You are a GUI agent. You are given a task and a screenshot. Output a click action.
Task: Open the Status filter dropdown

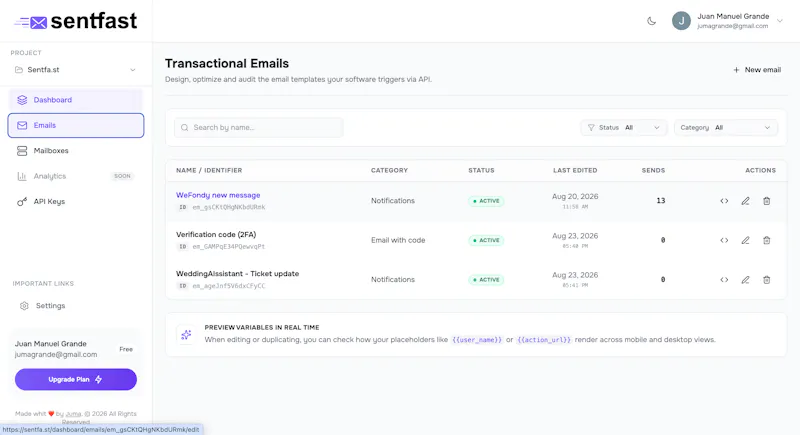(623, 127)
